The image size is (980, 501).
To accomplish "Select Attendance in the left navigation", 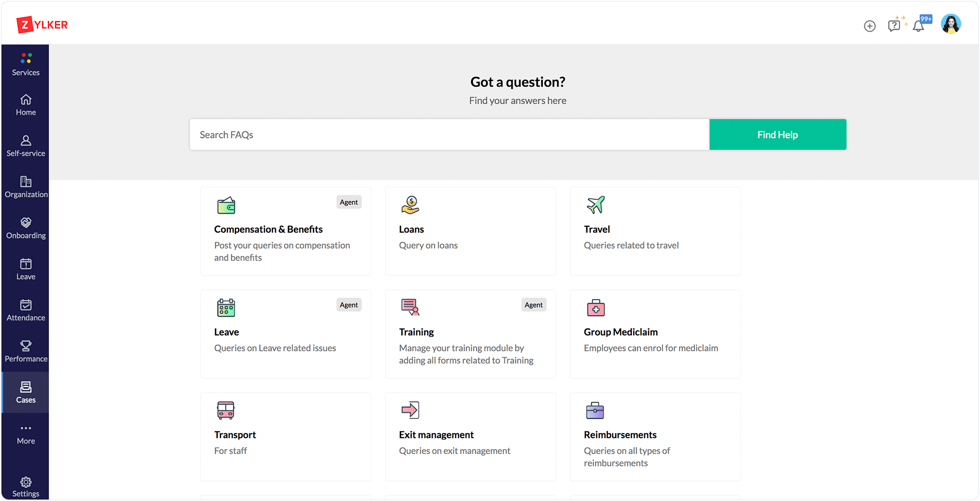I will click(x=26, y=310).
